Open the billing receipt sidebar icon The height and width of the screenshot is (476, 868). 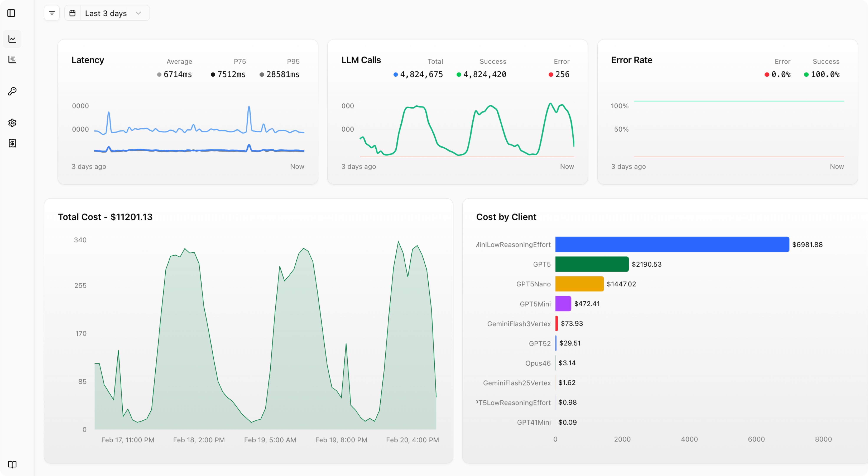point(12,143)
